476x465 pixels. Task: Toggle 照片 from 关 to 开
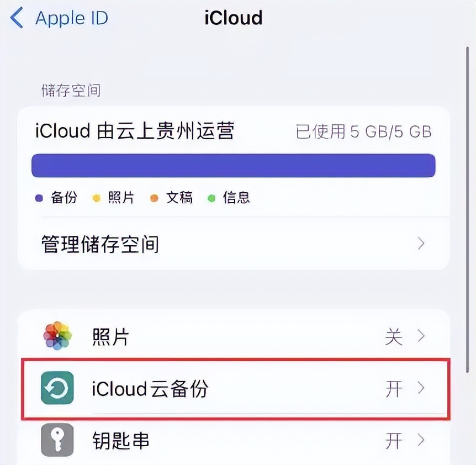394,336
